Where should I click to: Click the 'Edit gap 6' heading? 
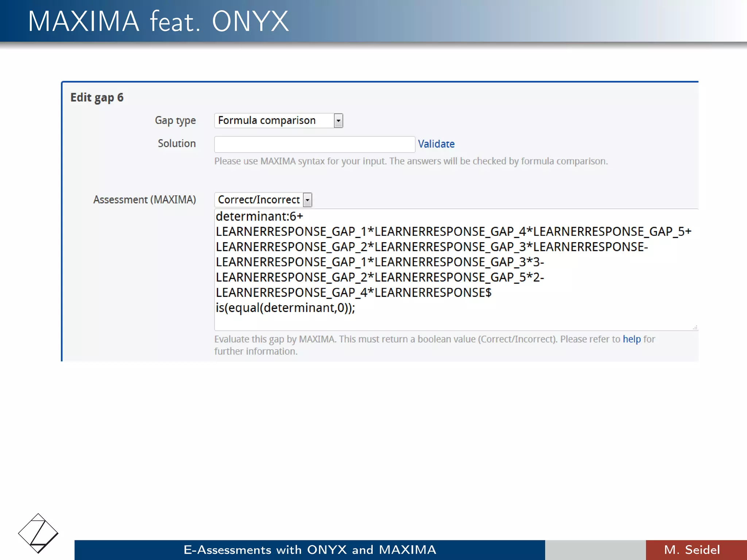point(97,98)
